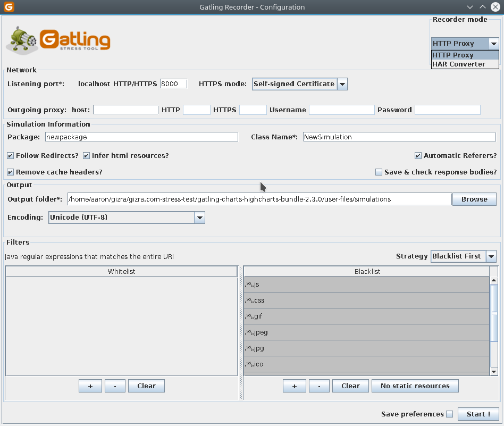Screen dimensions: 504x426
Task: Clear the Blacklist entries
Action: pos(350,386)
